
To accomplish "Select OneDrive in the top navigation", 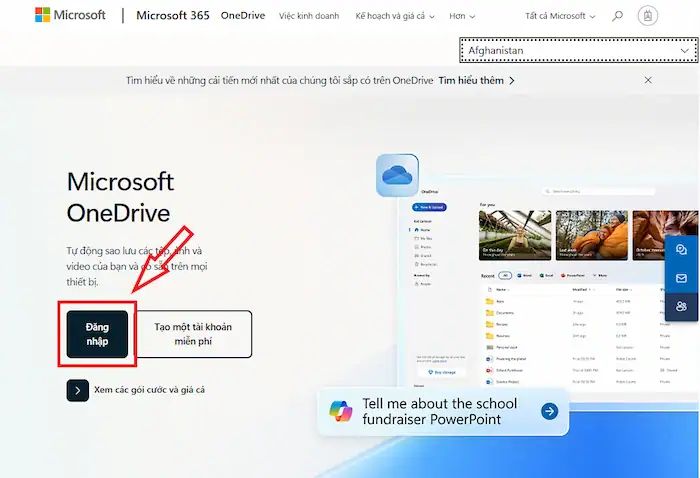I will pos(244,17).
